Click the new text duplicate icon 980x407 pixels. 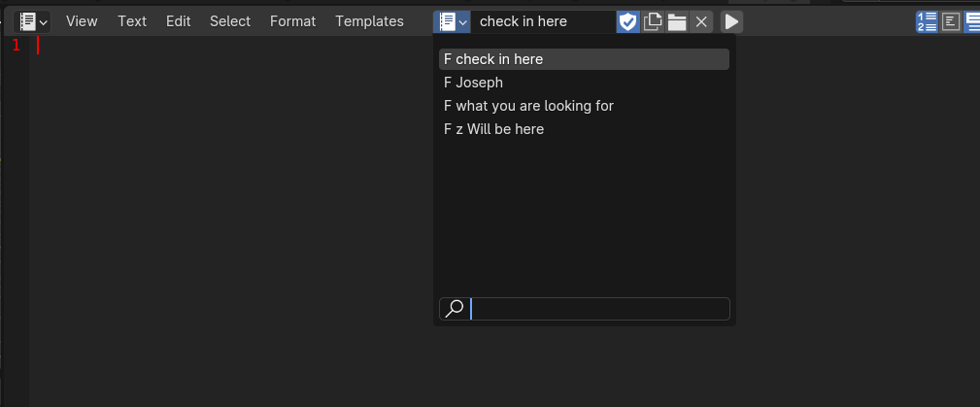653,22
